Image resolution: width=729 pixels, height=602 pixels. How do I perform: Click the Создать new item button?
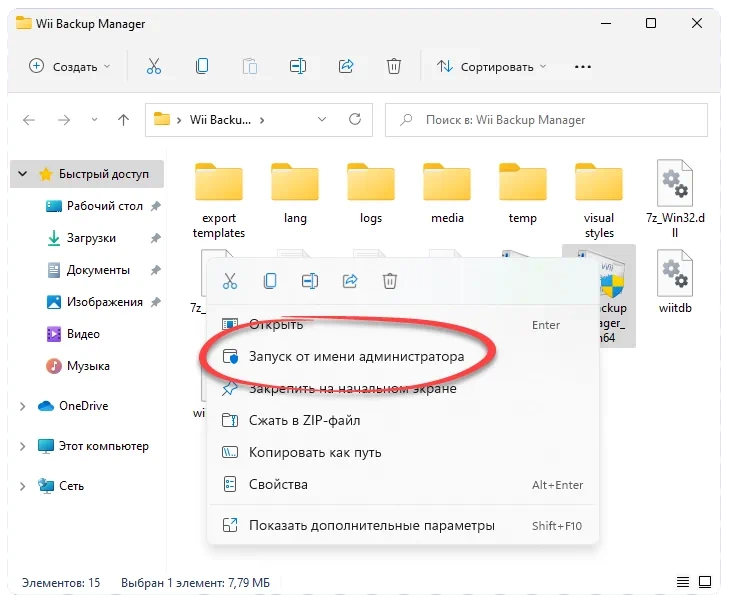click(70, 66)
